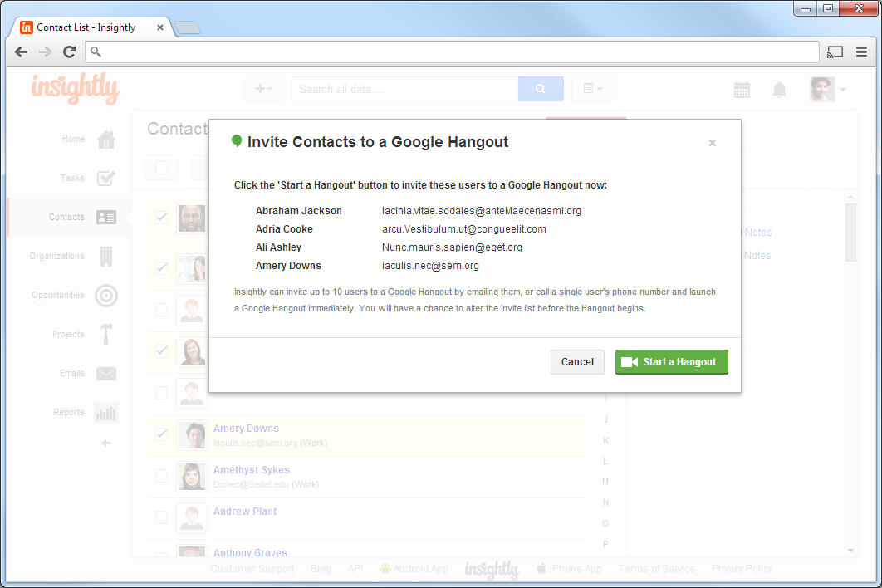Close the Contact List browser tab
The width and height of the screenshot is (882, 588).
(160, 27)
